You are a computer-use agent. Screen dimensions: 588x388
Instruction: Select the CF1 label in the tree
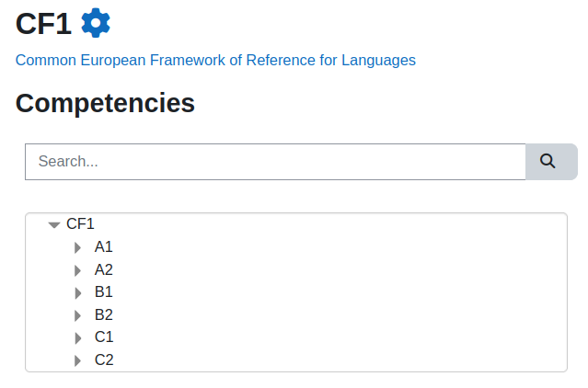click(x=80, y=224)
